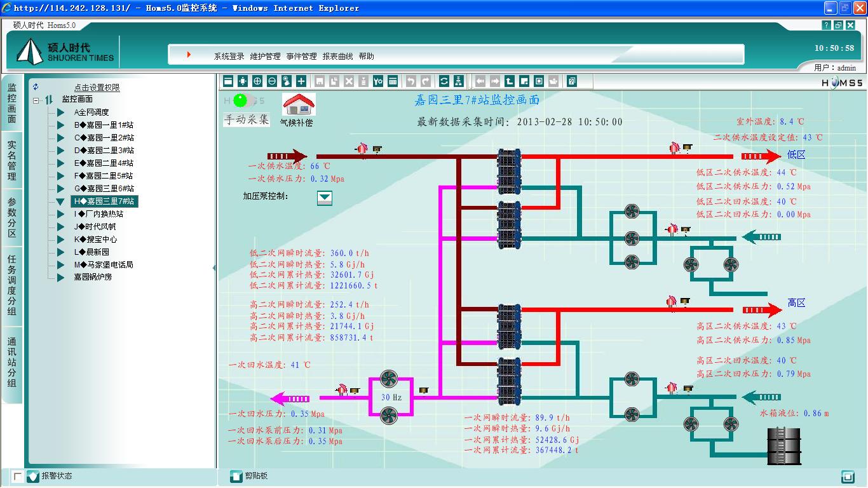Open the 加压泵控制 dropdown arrow

point(325,198)
